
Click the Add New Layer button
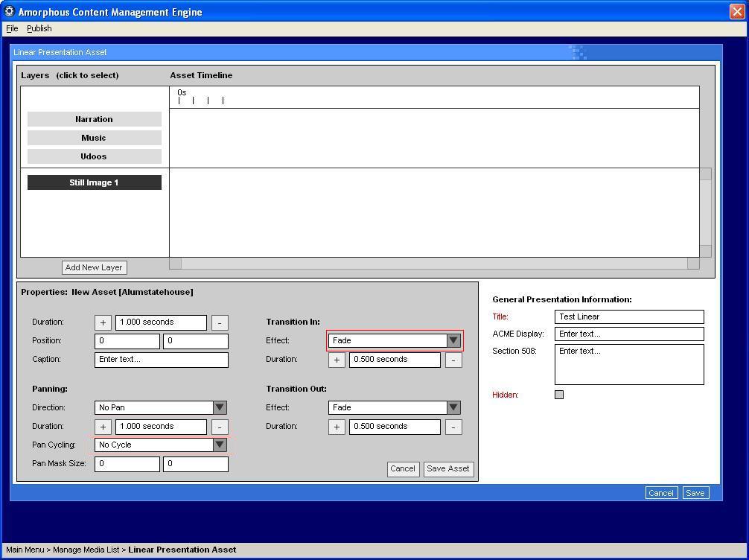(x=94, y=267)
